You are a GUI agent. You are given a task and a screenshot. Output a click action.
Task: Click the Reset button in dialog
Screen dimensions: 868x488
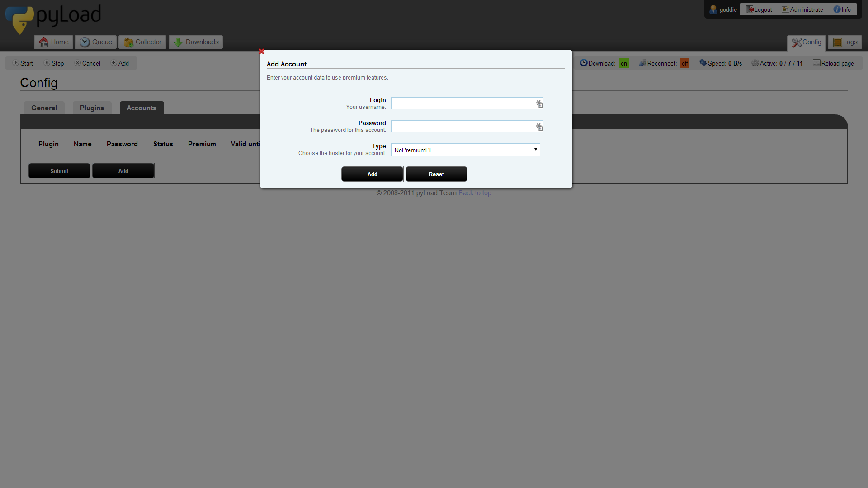point(436,174)
